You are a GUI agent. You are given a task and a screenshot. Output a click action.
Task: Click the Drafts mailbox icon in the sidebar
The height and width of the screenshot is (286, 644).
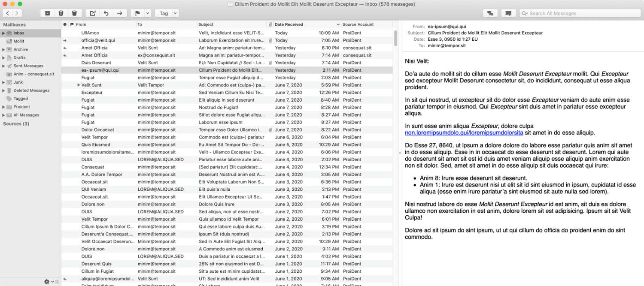point(9,57)
